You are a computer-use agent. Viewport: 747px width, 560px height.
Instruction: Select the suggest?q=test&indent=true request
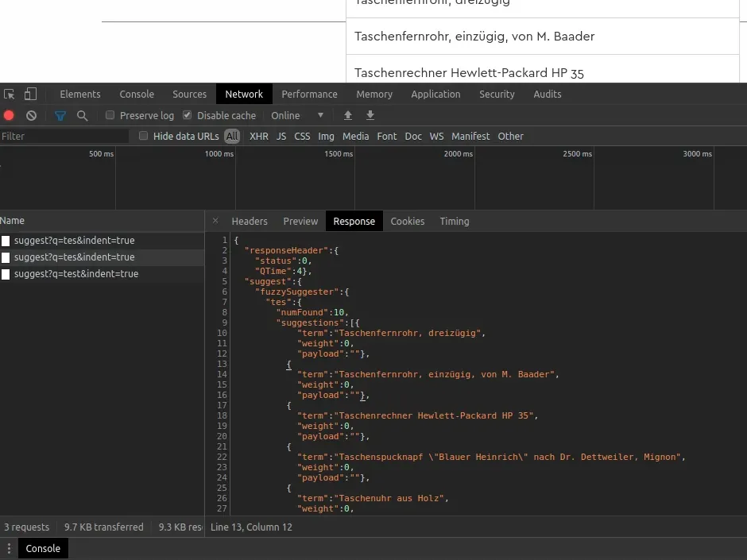(75, 273)
